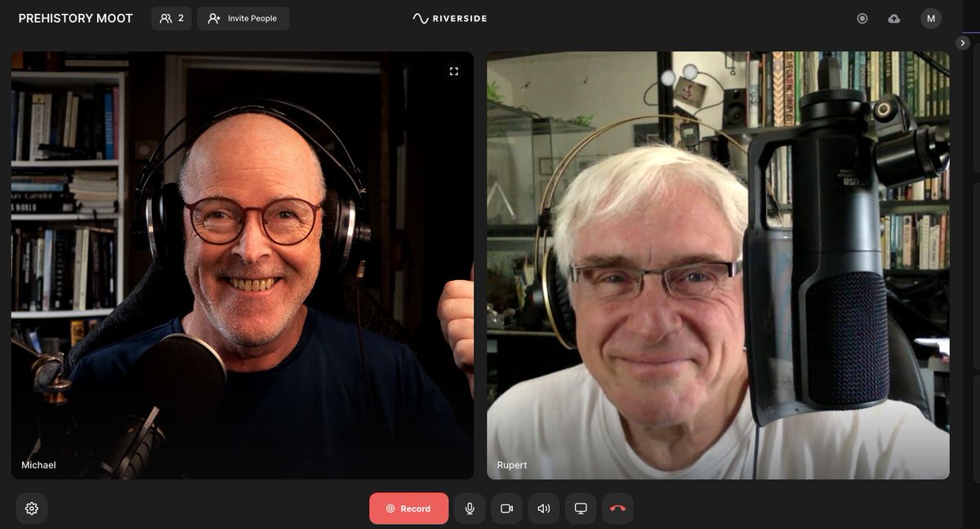
Task: Turn off the camera
Action: click(x=506, y=508)
